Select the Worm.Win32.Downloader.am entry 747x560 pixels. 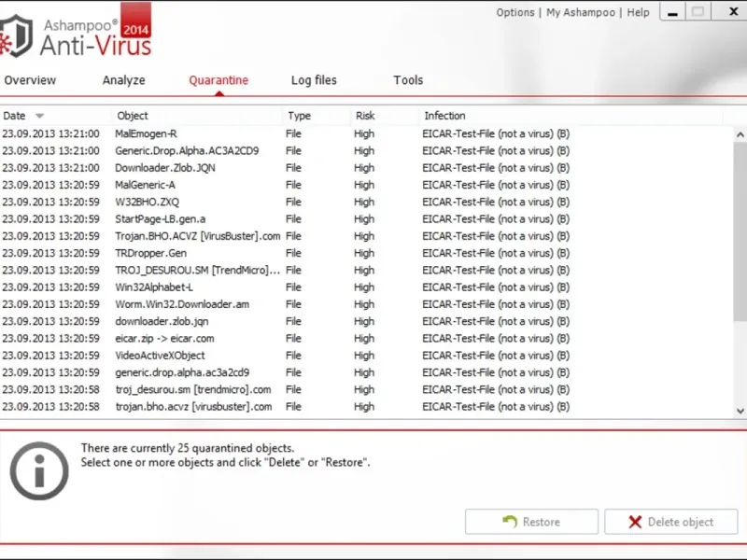(367, 305)
